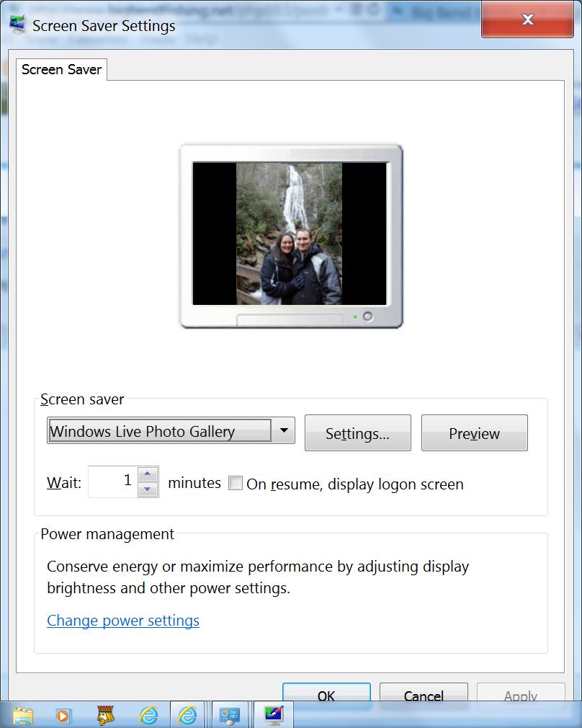Viewport: 582px width, 728px height.
Task: Click the monitor-shaped Screen Saver taskbar icon
Action: 274,714
